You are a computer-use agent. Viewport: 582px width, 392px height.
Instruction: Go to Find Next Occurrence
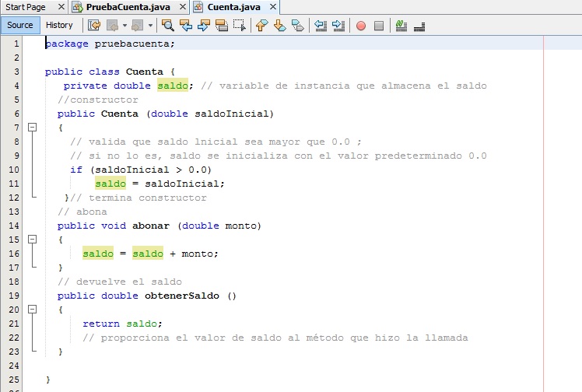[204, 25]
